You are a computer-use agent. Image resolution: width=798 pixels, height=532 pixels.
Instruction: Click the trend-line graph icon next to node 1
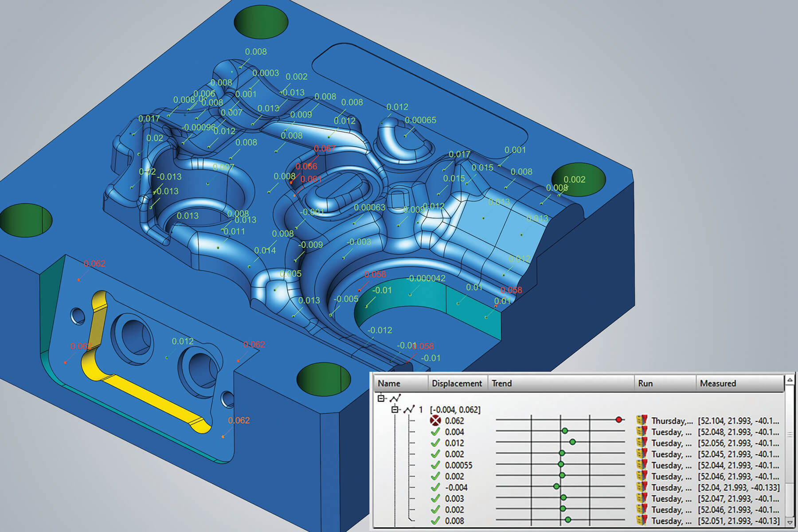(409, 410)
